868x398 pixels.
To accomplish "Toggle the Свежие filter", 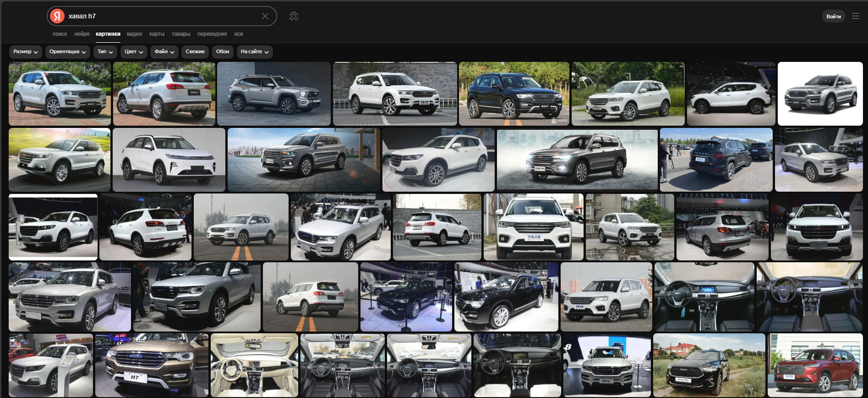I will click(195, 52).
